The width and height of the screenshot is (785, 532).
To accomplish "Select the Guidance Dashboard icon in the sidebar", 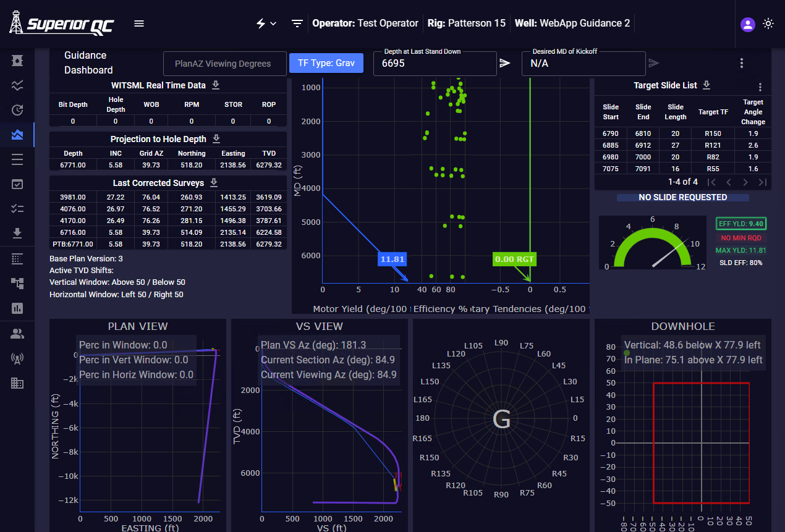I will [x=17, y=135].
